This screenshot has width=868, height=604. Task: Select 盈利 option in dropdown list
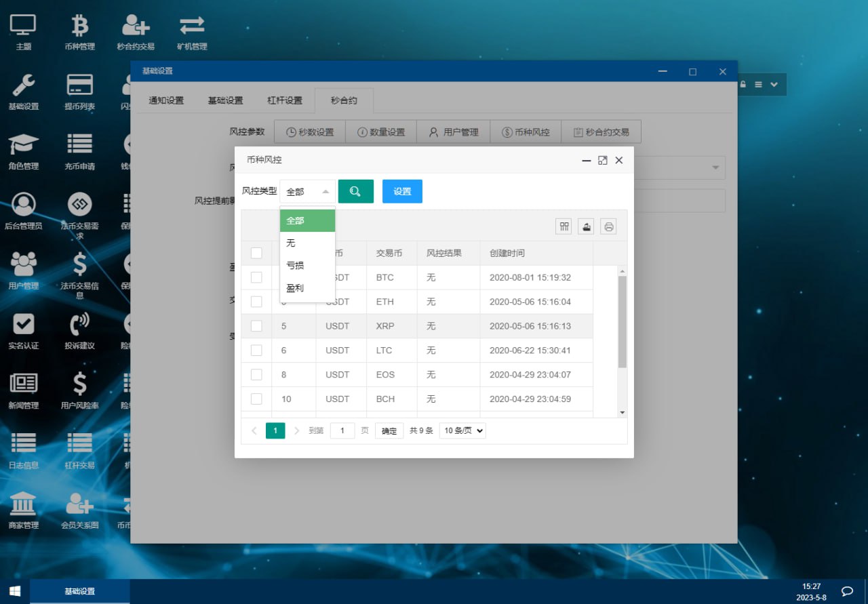coord(308,288)
